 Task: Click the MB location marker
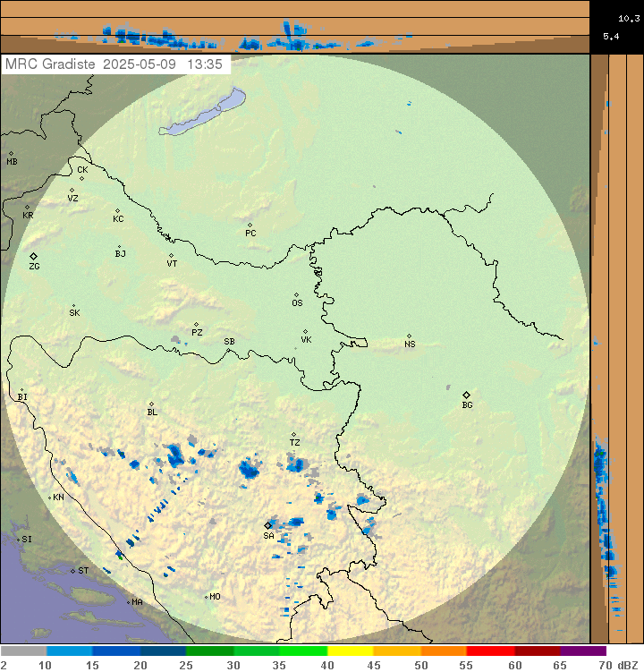click(x=11, y=153)
